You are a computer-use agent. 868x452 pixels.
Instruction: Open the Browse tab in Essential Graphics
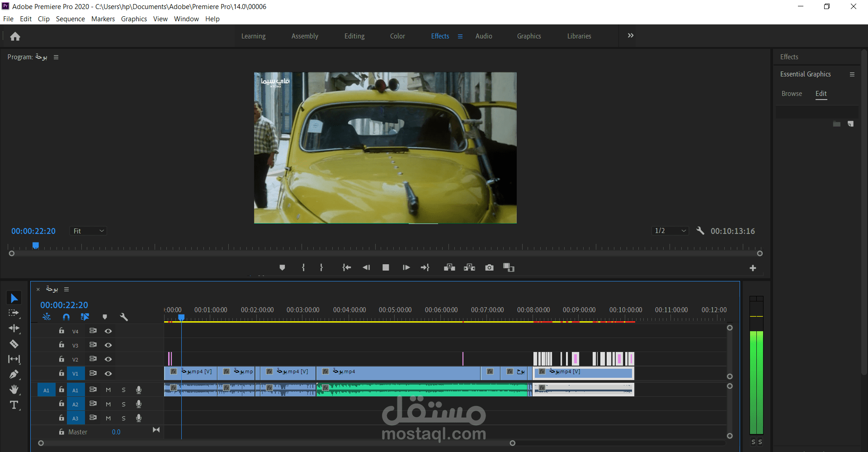pos(792,94)
